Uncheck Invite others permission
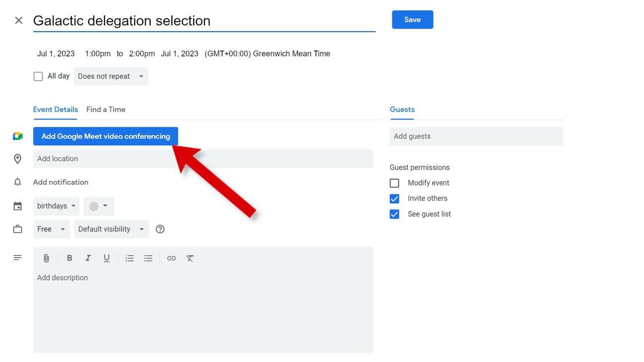Image resolution: width=644 pixels, height=362 pixels. pyautogui.click(x=394, y=199)
